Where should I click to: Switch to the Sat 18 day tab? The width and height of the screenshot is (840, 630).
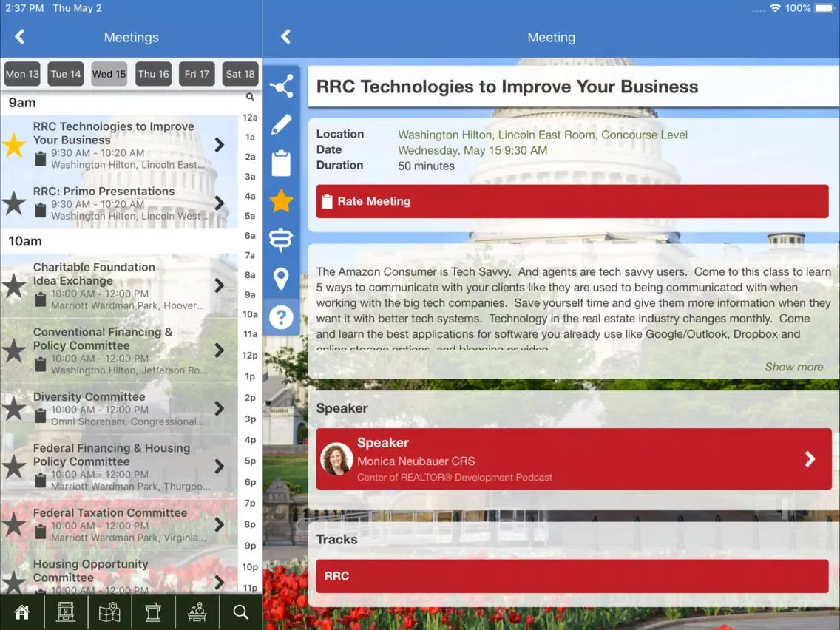pos(240,74)
